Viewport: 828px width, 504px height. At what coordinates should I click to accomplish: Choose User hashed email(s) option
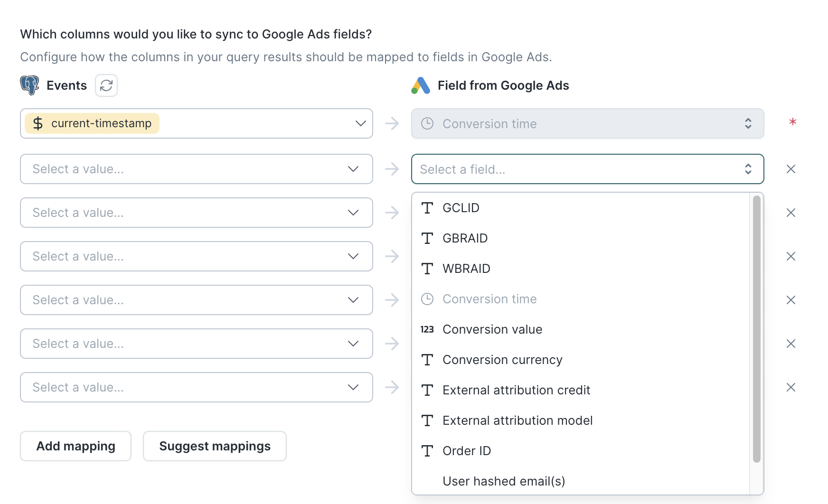pos(581,481)
